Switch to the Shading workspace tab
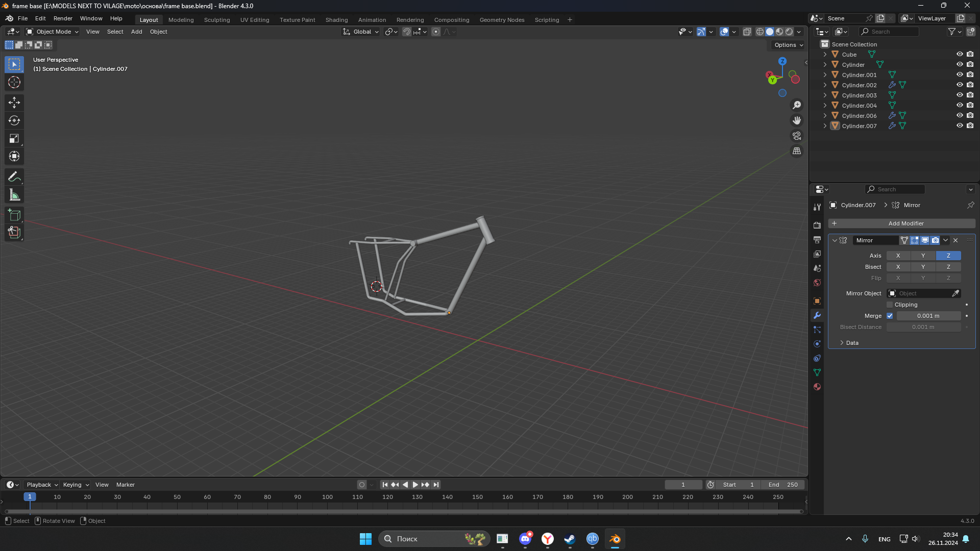The width and height of the screenshot is (980, 551). pos(336,20)
